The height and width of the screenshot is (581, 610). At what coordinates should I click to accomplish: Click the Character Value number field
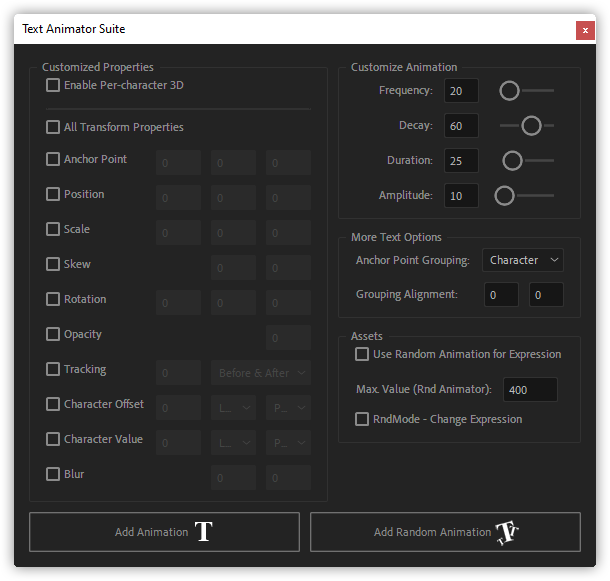point(179,443)
